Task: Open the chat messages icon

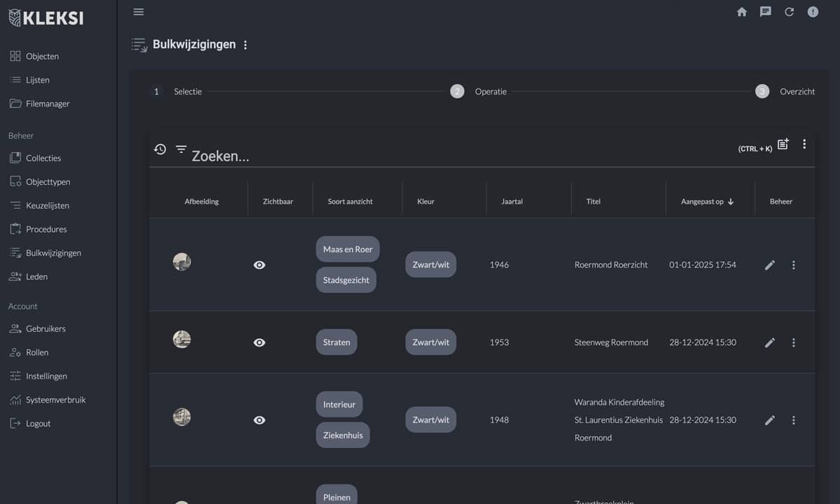Action: pos(766,12)
